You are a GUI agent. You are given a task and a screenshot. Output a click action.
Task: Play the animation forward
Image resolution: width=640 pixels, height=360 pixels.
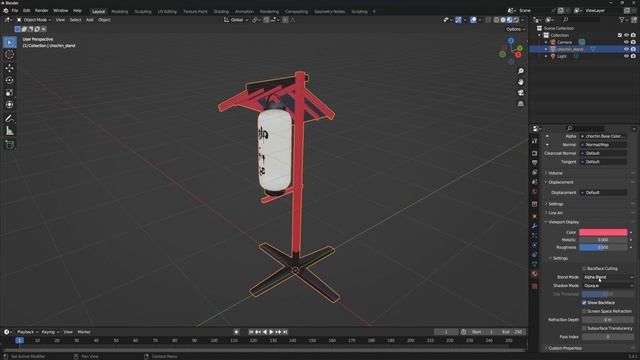tap(271, 332)
